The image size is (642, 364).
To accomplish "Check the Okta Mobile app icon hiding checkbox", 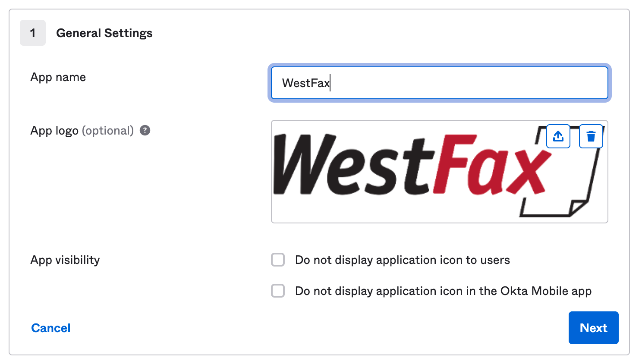I will 278,291.
